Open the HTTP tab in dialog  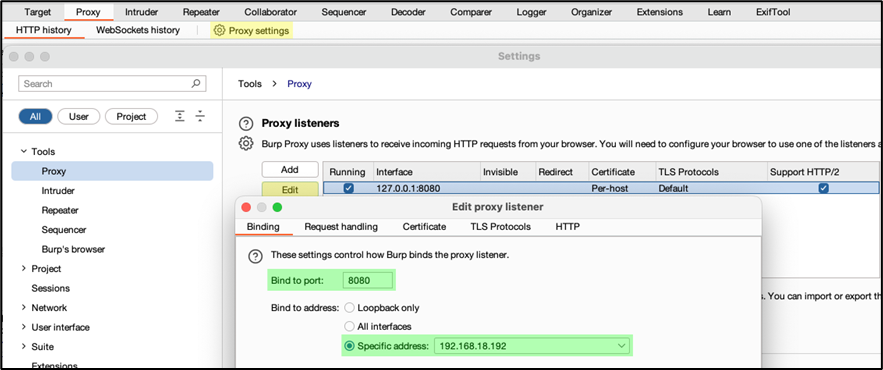pyautogui.click(x=568, y=227)
